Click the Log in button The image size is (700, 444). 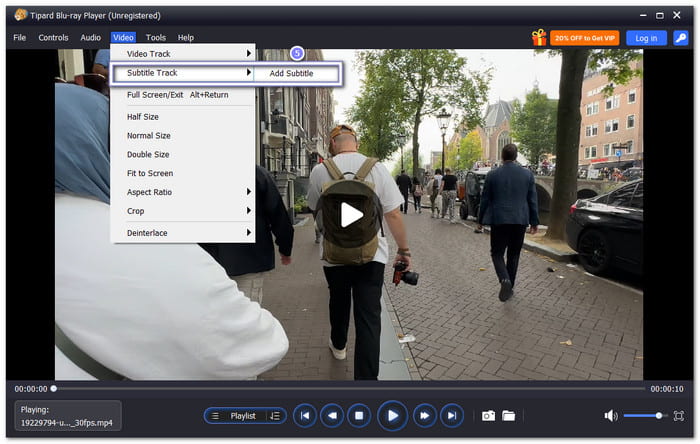(646, 38)
